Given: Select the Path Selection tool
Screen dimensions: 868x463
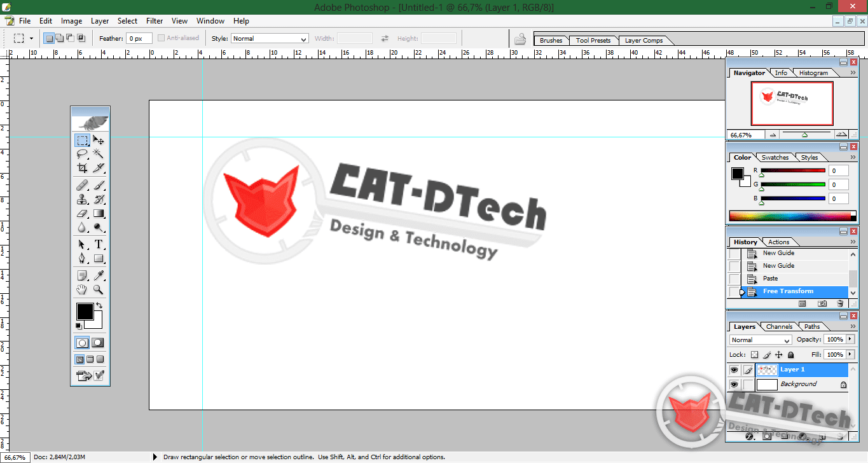Looking at the screenshot, I should pos(82,245).
